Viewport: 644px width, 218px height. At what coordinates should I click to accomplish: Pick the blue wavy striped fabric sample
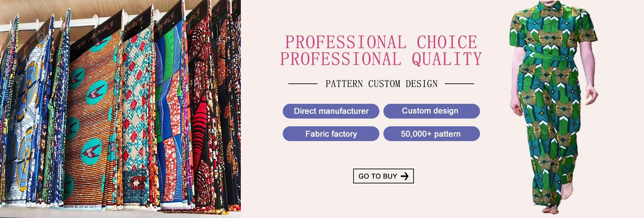pos(172,118)
